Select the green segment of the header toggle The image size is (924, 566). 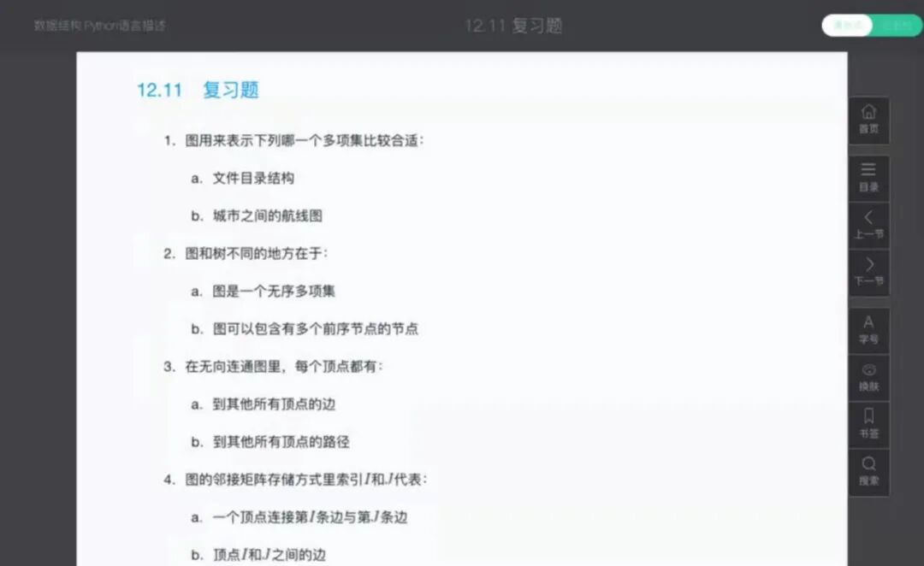pyautogui.click(x=897, y=26)
